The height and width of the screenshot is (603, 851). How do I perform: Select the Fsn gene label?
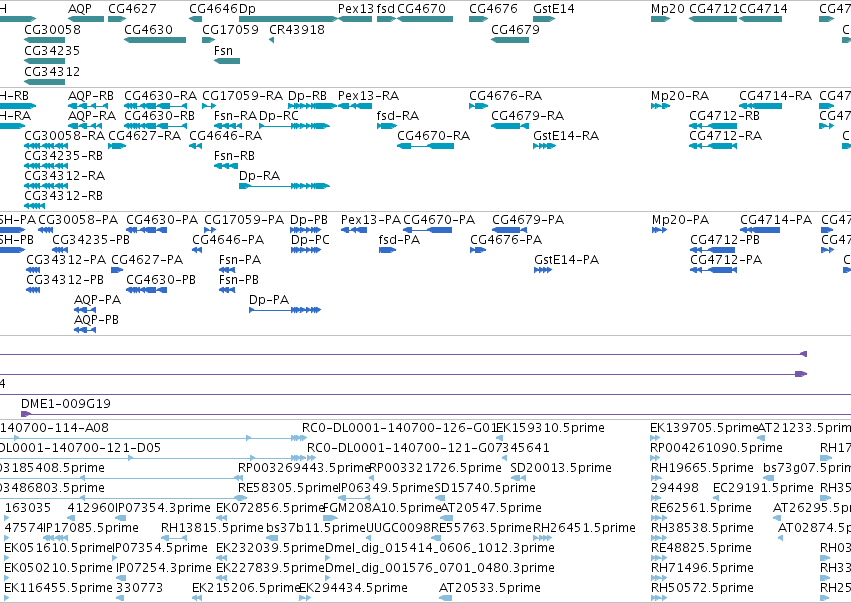pos(224,50)
